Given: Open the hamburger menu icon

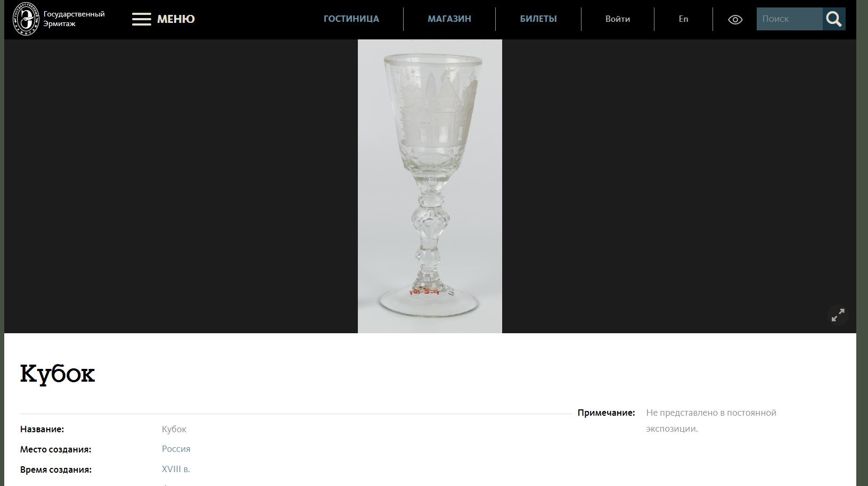Looking at the screenshot, I should point(142,19).
